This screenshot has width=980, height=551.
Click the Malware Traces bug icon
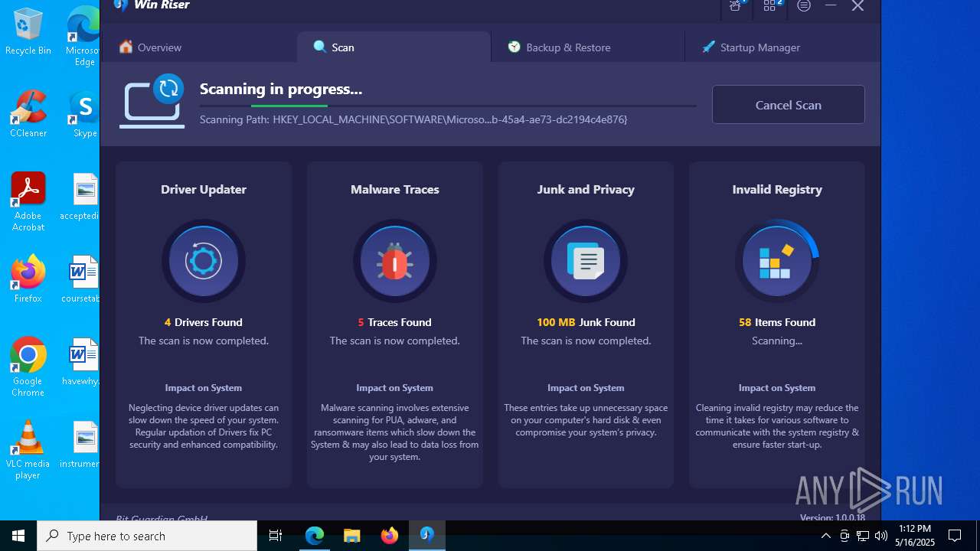click(395, 262)
